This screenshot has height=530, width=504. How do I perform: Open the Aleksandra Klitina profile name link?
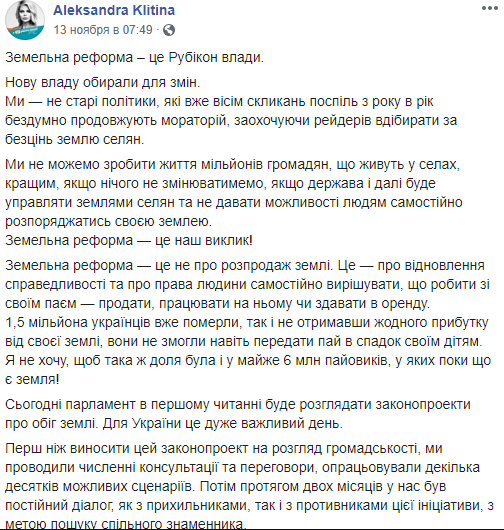[x=114, y=10]
